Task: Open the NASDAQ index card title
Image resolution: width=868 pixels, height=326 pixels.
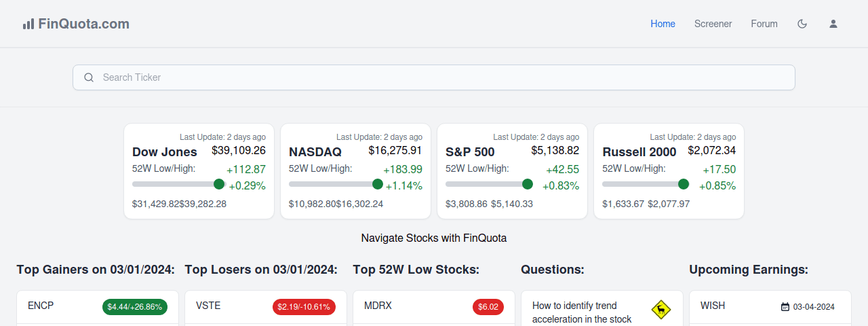Action: tap(315, 152)
